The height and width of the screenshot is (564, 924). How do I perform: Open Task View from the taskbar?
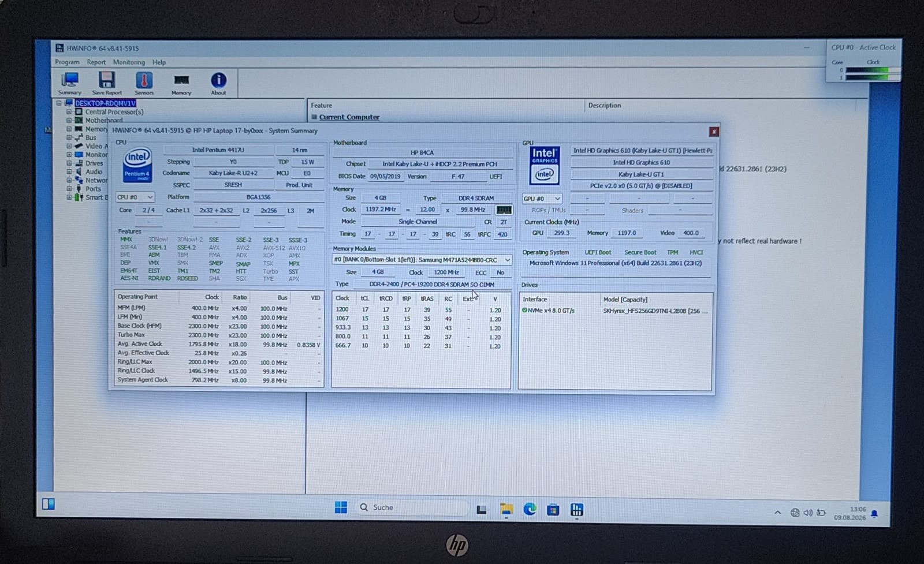(481, 509)
